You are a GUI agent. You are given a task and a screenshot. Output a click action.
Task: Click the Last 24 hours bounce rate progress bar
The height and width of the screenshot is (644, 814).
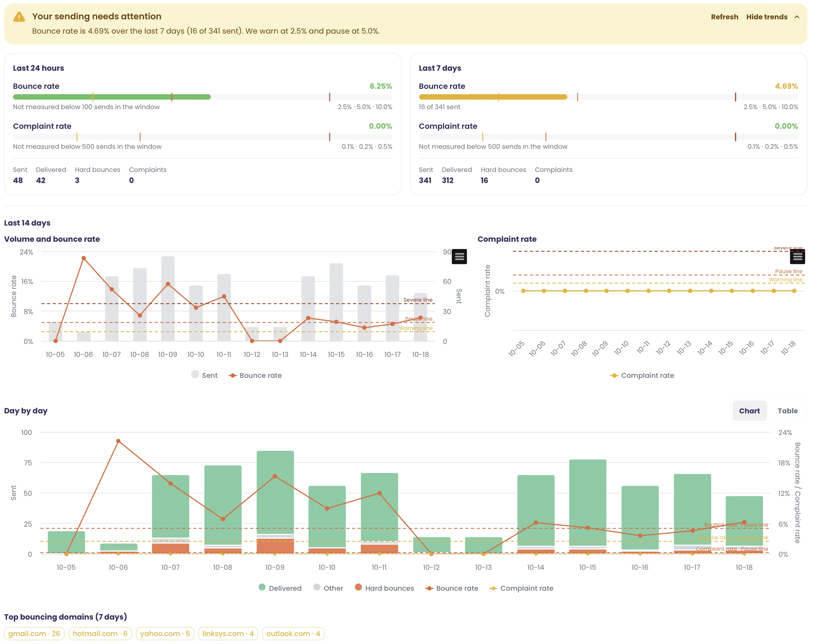202,97
